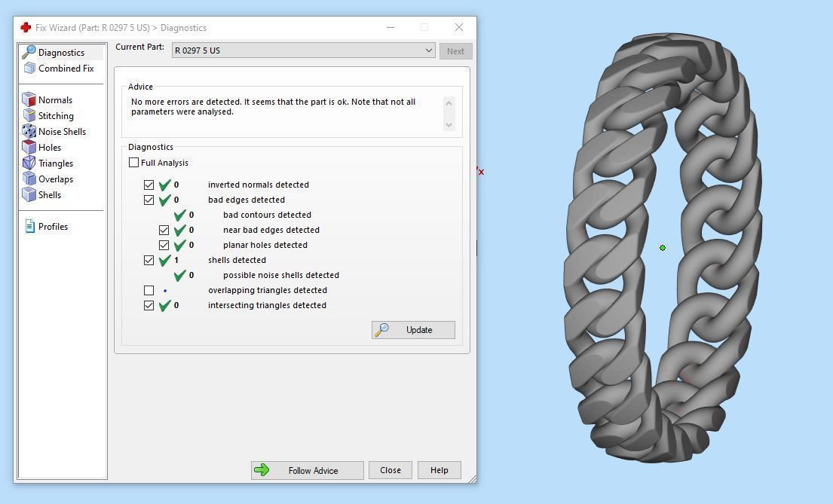Open the Diagnostics page in sidebar
The height and width of the screenshot is (504, 833).
coord(61,53)
